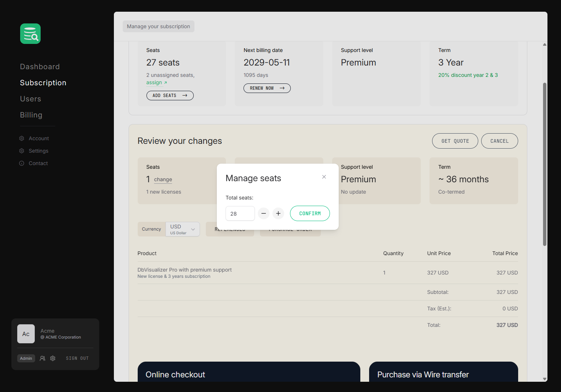The height and width of the screenshot is (392, 561).
Task: Click the Ac avatar thumbnail
Action: tap(26, 334)
